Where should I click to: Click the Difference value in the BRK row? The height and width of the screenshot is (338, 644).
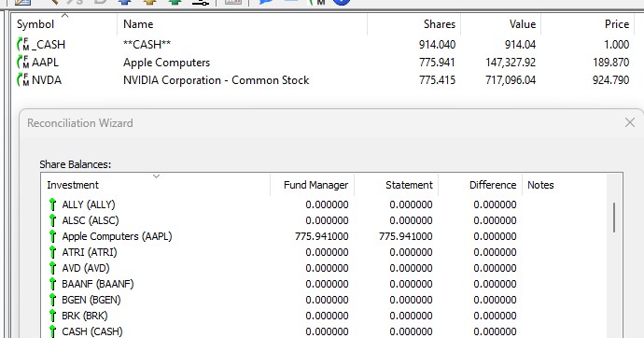click(495, 316)
